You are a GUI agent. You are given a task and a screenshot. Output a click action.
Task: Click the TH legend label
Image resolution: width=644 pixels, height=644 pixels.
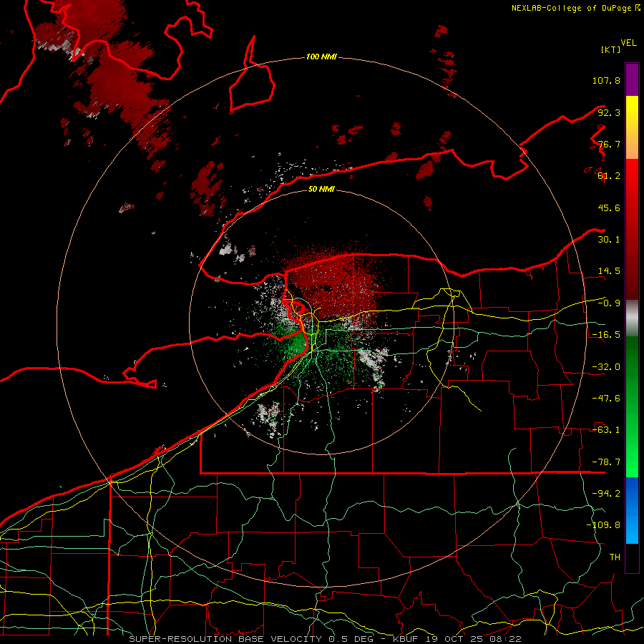pos(615,557)
